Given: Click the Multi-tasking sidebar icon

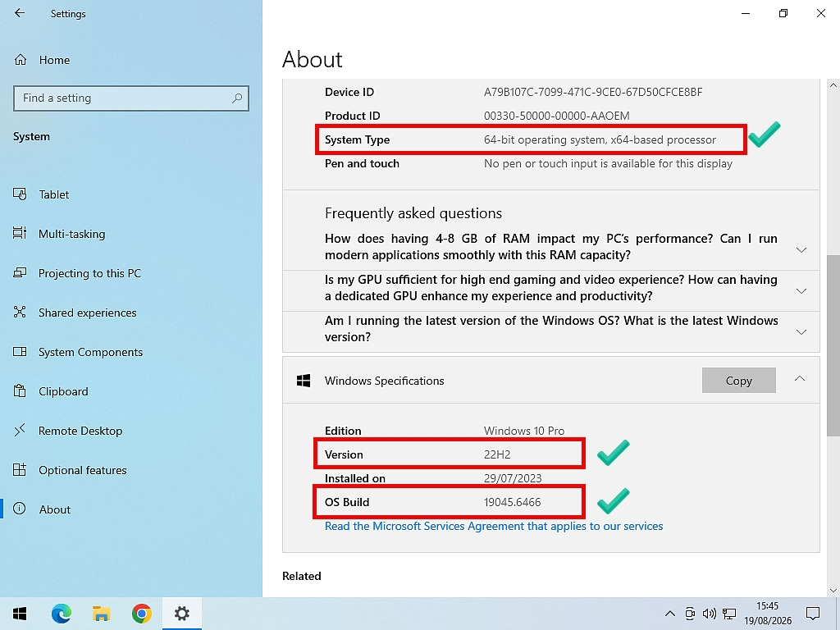Looking at the screenshot, I should [20, 233].
